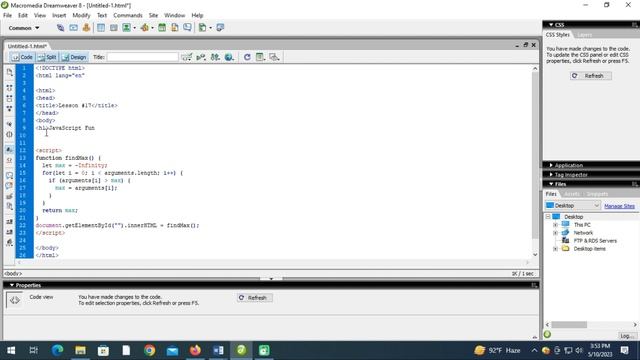Viewport: 640px width, 360px height.
Task: Open the Manage Sites link
Action: coord(619,206)
